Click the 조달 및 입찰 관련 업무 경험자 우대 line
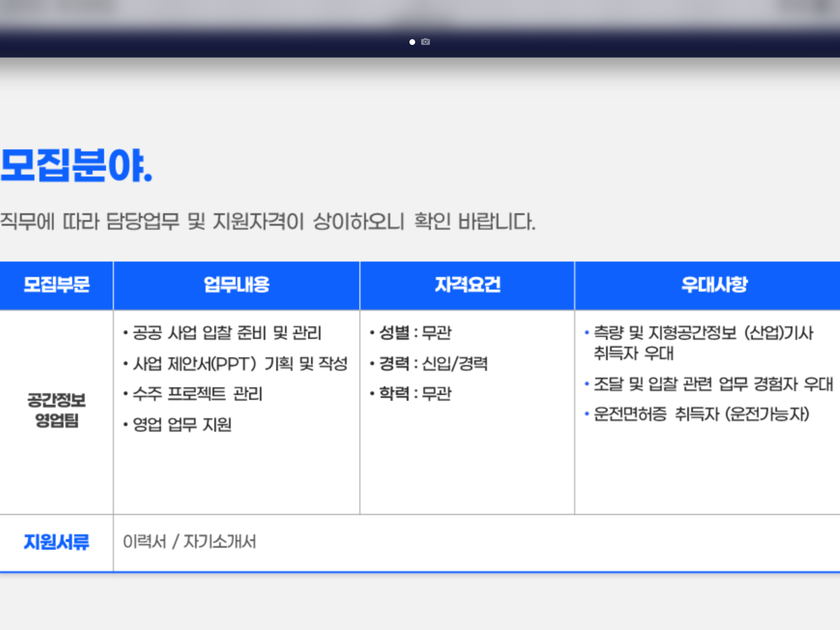 tap(713, 384)
